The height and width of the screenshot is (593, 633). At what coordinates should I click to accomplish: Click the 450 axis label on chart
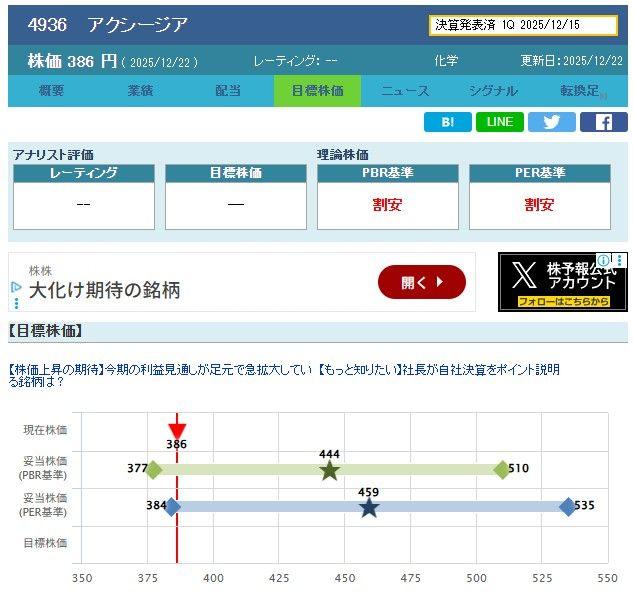[x=345, y=578]
